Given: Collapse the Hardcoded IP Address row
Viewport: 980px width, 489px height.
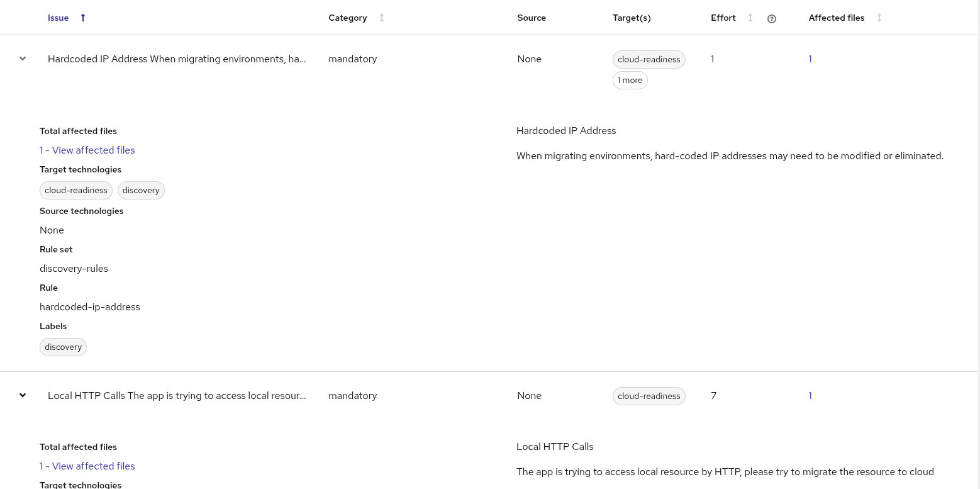Looking at the screenshot, I should click(x=23, y=59).
